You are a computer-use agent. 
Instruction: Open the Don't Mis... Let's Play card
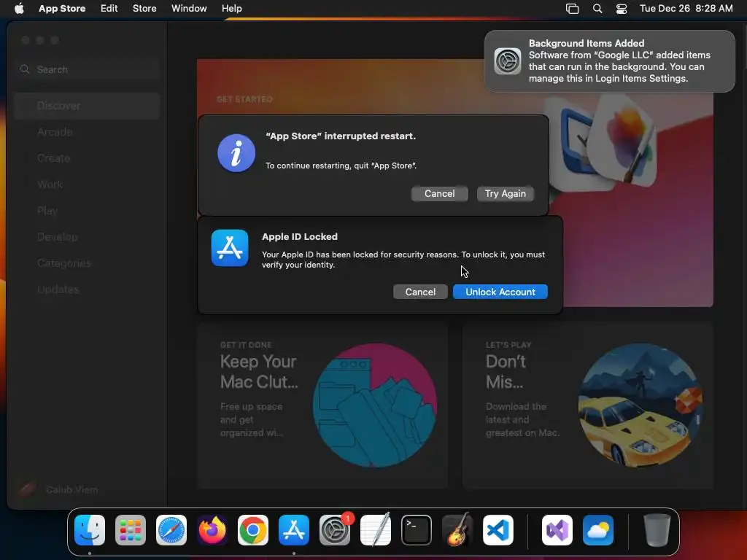587,405
